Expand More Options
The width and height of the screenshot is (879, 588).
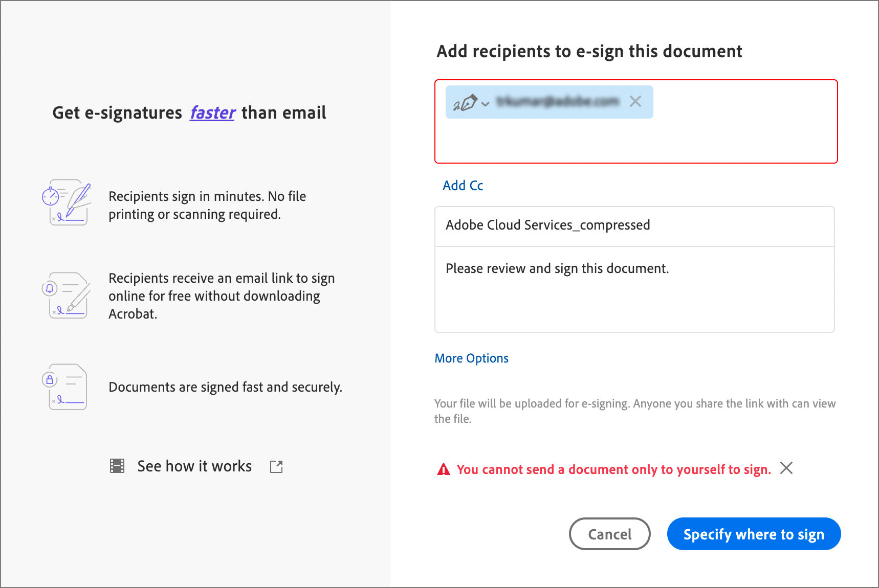click(471, 358)
